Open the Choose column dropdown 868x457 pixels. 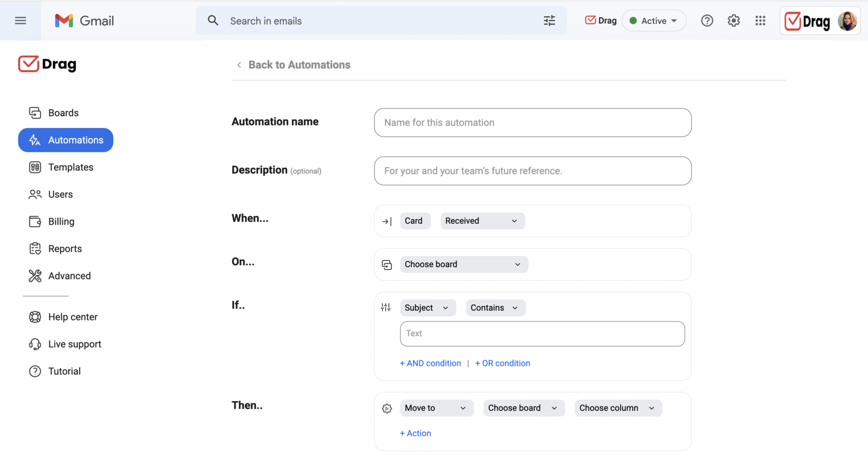click(618, 408)
